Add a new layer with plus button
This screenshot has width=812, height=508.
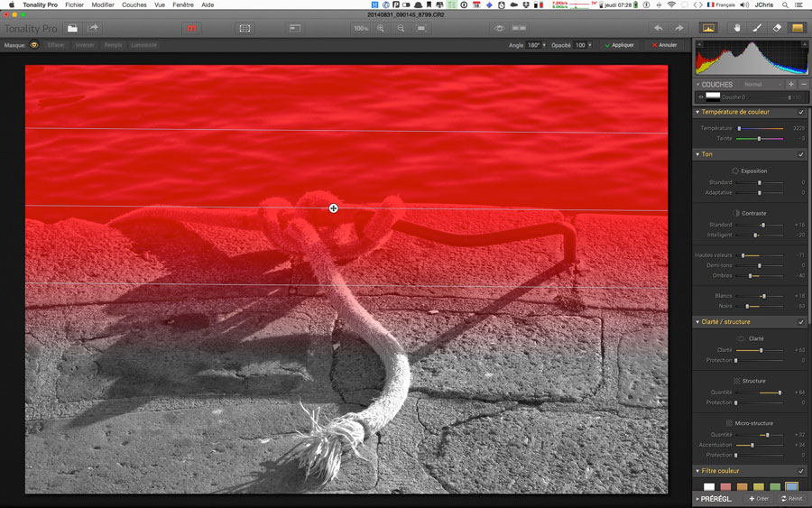pyautogui.click(x=791, y=84)
